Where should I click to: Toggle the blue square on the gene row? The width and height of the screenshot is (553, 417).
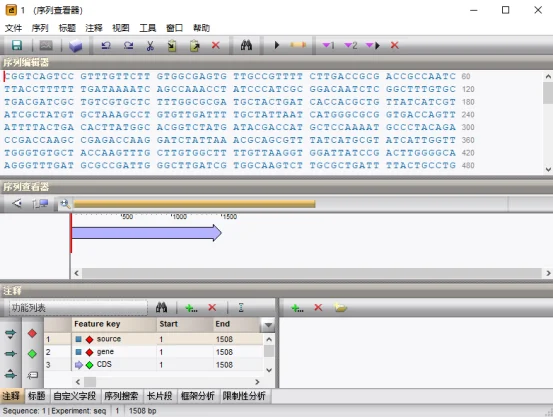(79, 352)
